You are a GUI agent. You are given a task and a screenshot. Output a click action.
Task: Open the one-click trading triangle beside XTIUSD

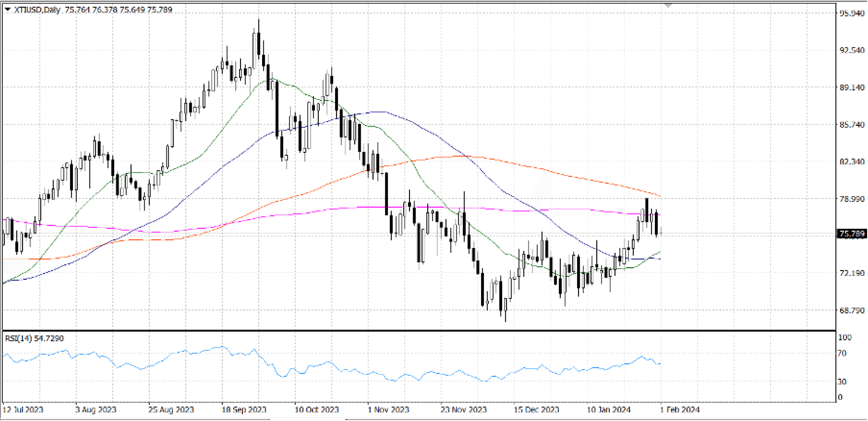7,9
